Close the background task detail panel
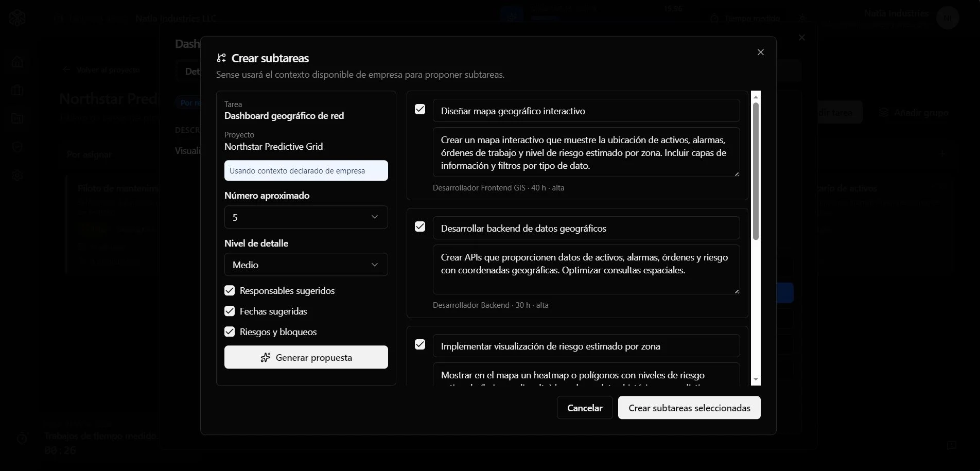 click(801, 38)
